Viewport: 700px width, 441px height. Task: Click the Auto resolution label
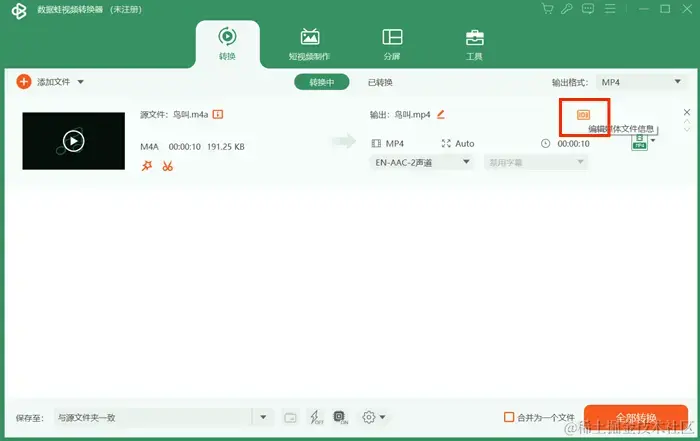pos(464,144)
